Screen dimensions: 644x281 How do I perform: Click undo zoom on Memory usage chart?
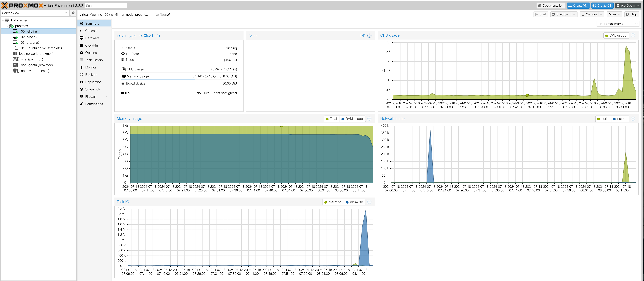(x=369, y=119)
